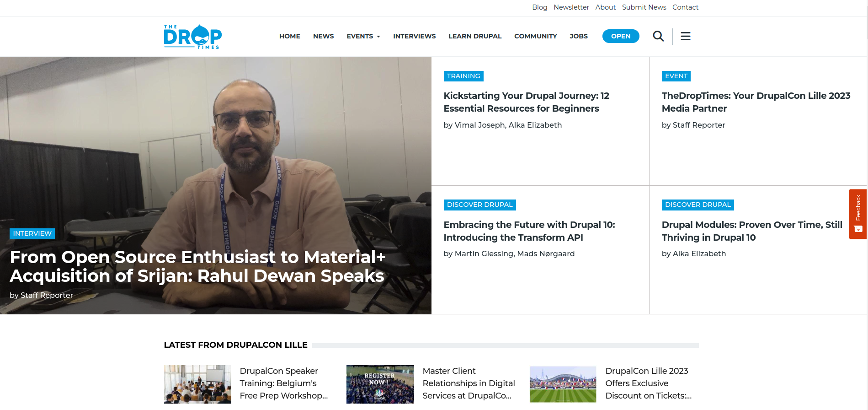The width and height of the screenshot is (868, 410).
Task: Expand the Events dropdown menu
Action: coord(363,36)
